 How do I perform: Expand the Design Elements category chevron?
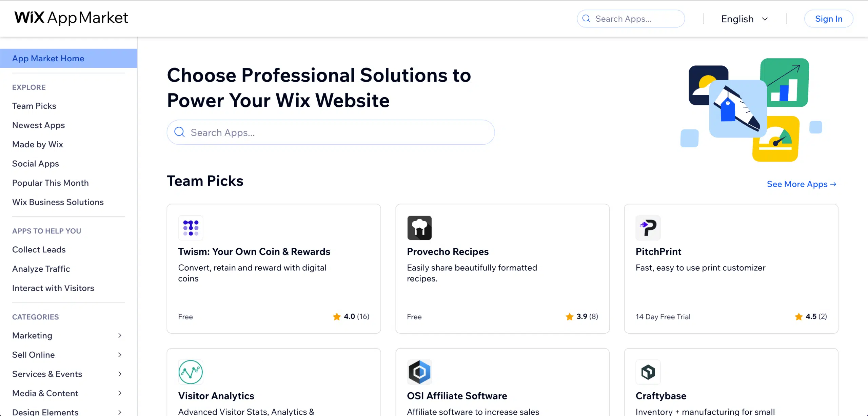pos(120,412)
